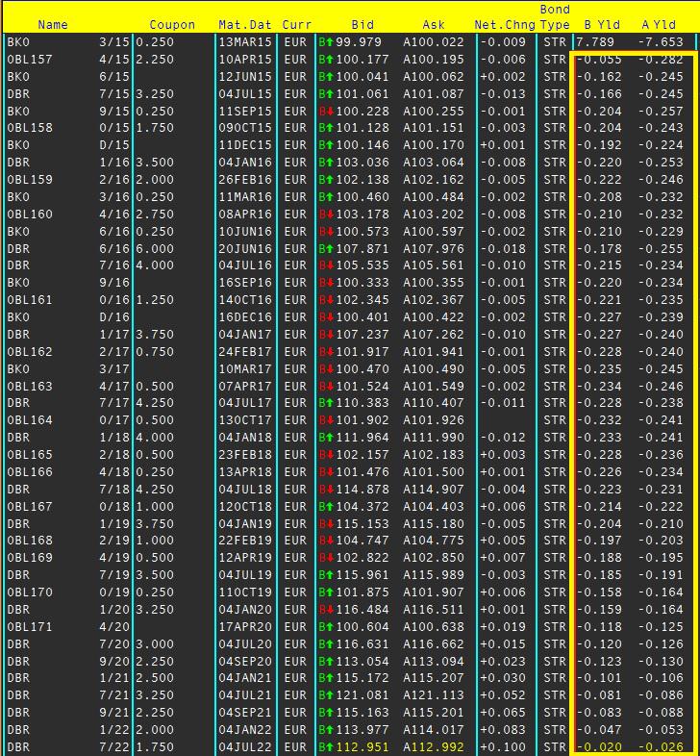Click the net change +0.100

point(503,747)
